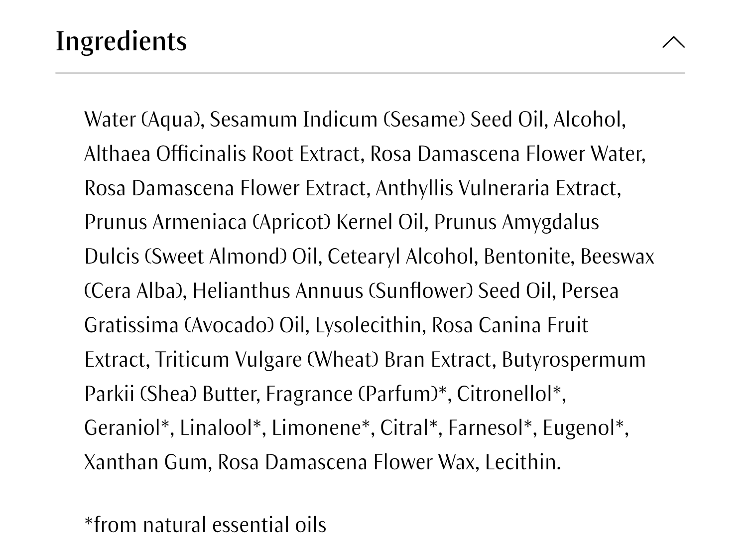Click the divider line under Ingredients
Image resolution: width=756 pixels, height=557 pixels.
click(370, 73)
